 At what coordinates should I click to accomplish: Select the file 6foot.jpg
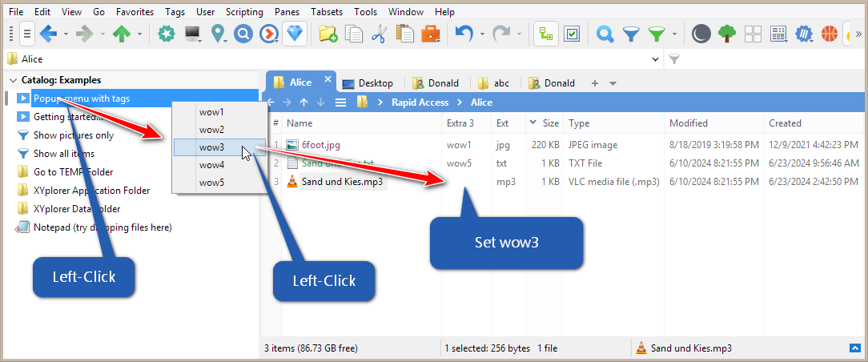tap(320, 145)
